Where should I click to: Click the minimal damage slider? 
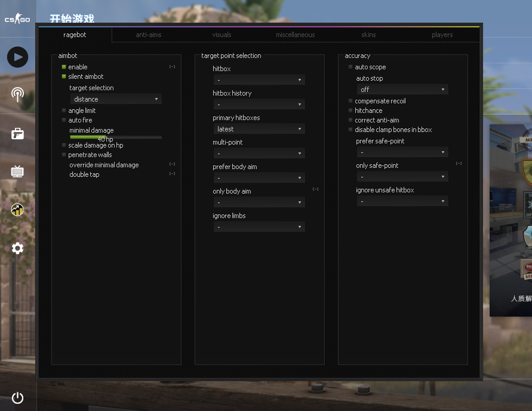(116, 137)
